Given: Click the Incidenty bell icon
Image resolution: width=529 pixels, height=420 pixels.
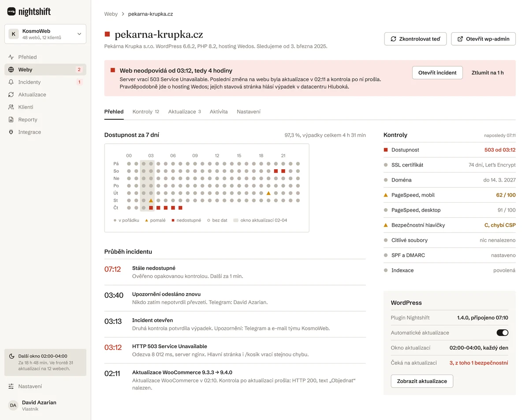Looking at the screenshot, I should [x=11, y=82].
